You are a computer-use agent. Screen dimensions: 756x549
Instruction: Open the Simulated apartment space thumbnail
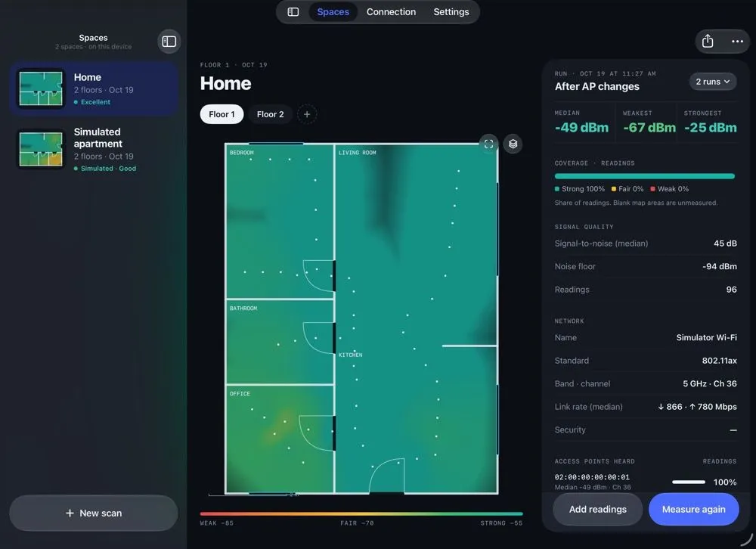click(41, 150)
